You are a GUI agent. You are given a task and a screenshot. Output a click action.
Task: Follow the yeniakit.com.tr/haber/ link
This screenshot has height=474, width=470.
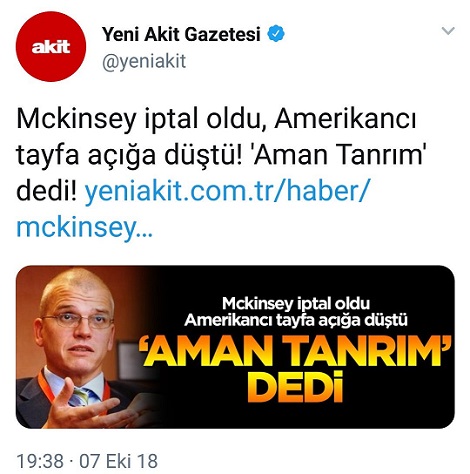227,191
